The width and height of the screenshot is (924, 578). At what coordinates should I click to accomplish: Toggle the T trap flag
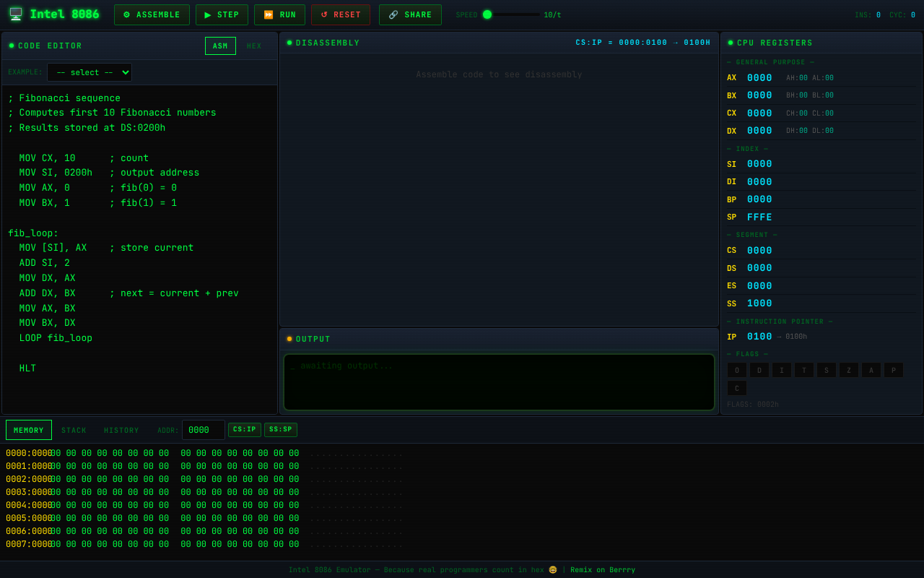pos(804,370)
